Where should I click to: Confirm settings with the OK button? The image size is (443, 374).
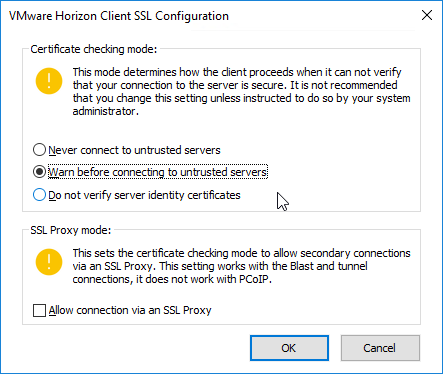[x=289, y=348]
